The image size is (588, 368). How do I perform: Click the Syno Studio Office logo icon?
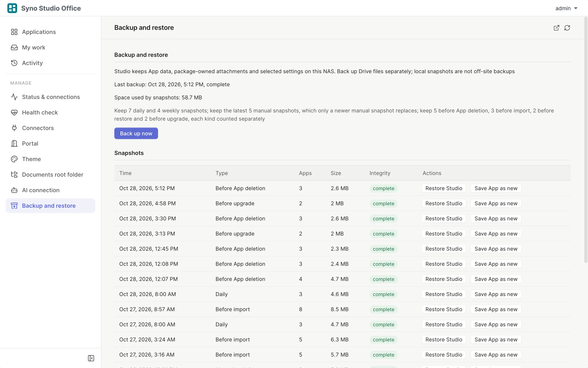pos(12,8)
